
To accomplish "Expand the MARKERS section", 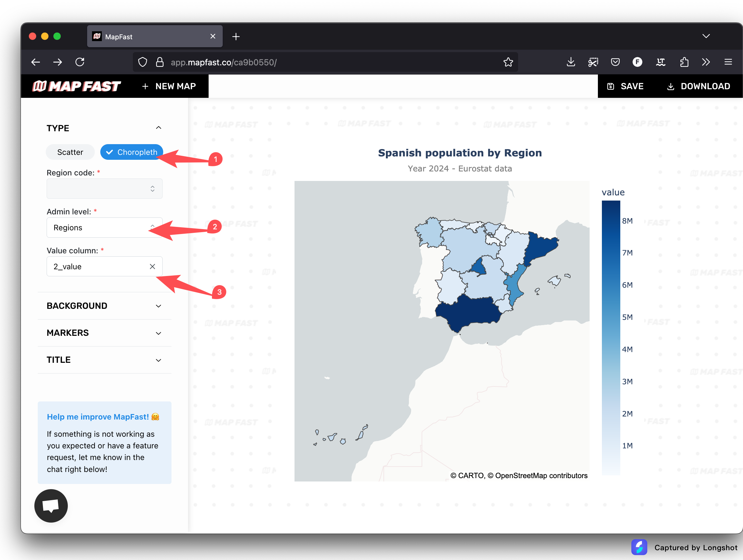I will pos(105,333).
